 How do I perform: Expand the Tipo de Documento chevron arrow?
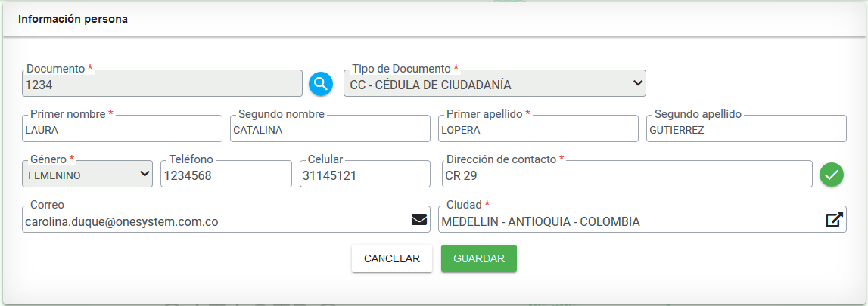click(x=638, y=83)
